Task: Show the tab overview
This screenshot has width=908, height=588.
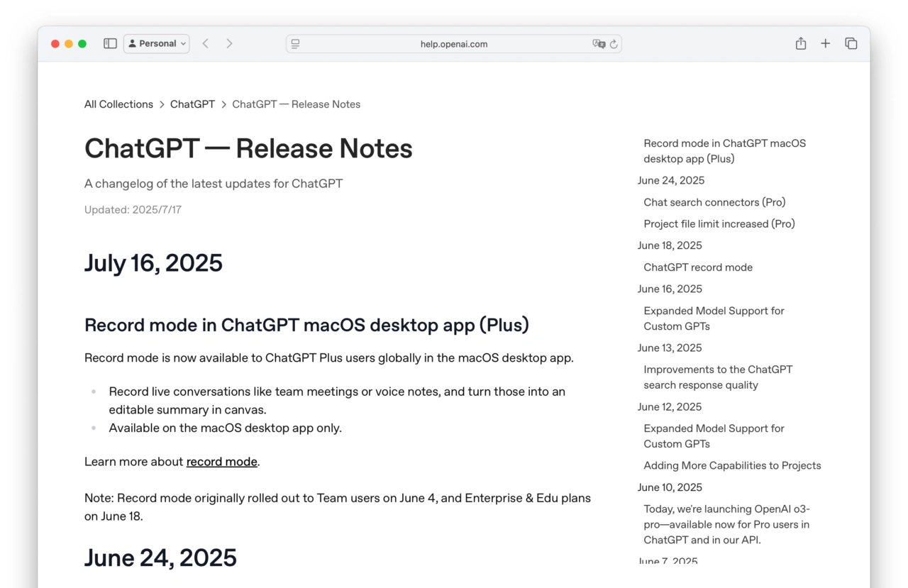Action: (x=851, y=43)
